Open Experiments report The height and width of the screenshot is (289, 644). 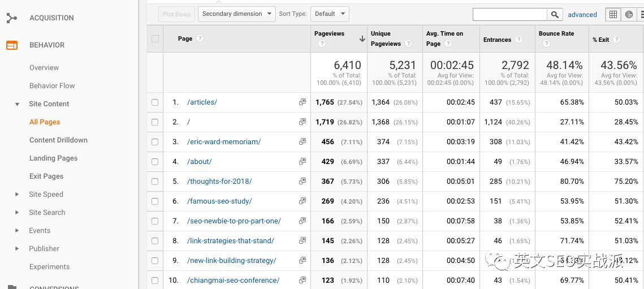coord(50,267)
